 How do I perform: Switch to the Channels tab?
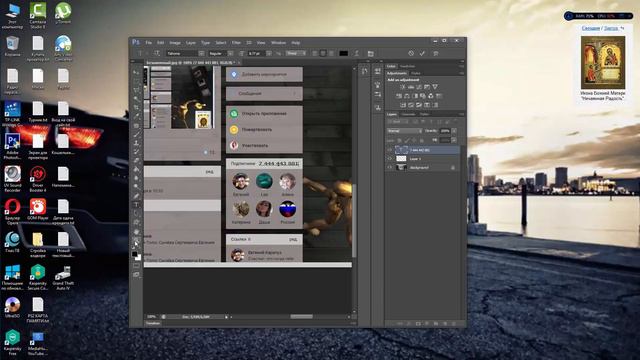coord(408,114)
